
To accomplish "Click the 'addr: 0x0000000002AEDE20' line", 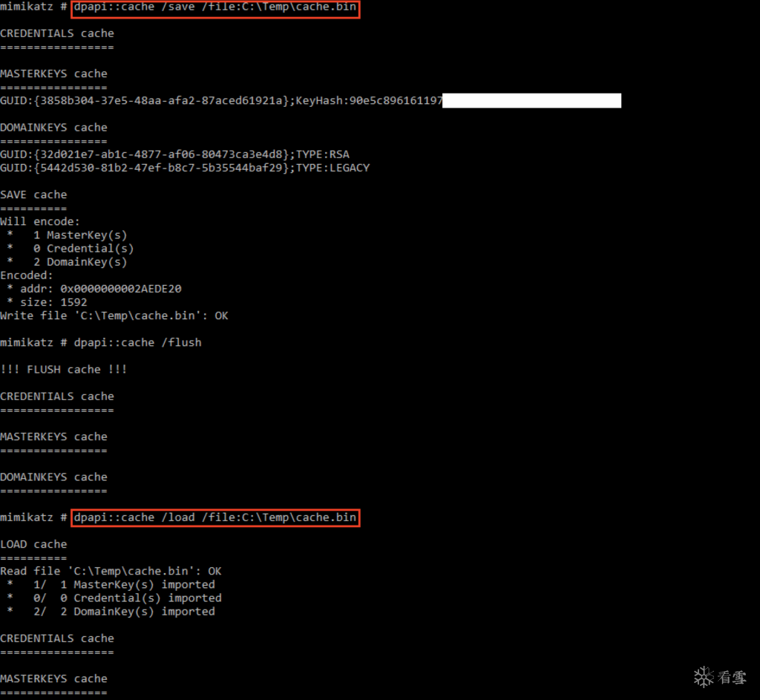I will (x=94, y=289).
